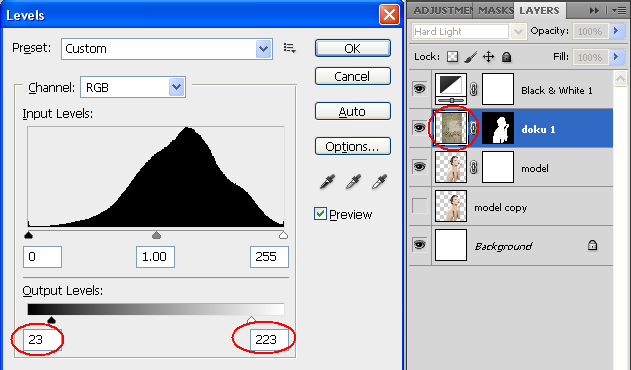Viewport: 631px width, 370px height.
Task: Click the Cancel button
Action: (353, 76)
